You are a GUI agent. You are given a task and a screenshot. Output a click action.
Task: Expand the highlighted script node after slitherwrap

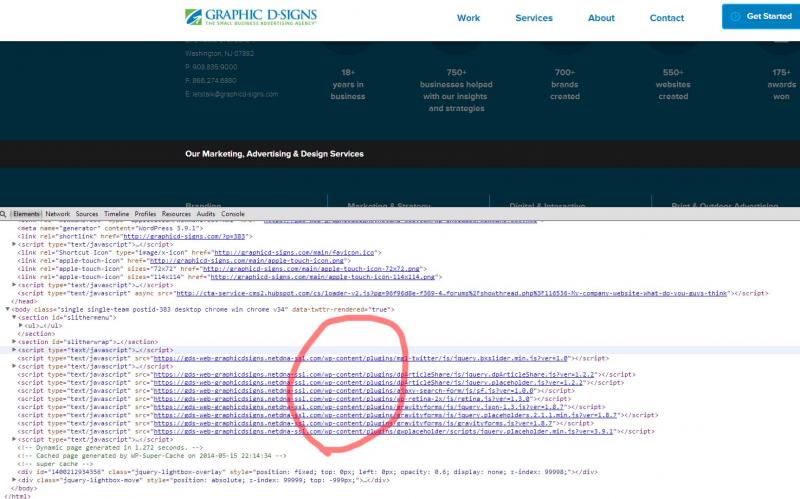coord(14,350)
